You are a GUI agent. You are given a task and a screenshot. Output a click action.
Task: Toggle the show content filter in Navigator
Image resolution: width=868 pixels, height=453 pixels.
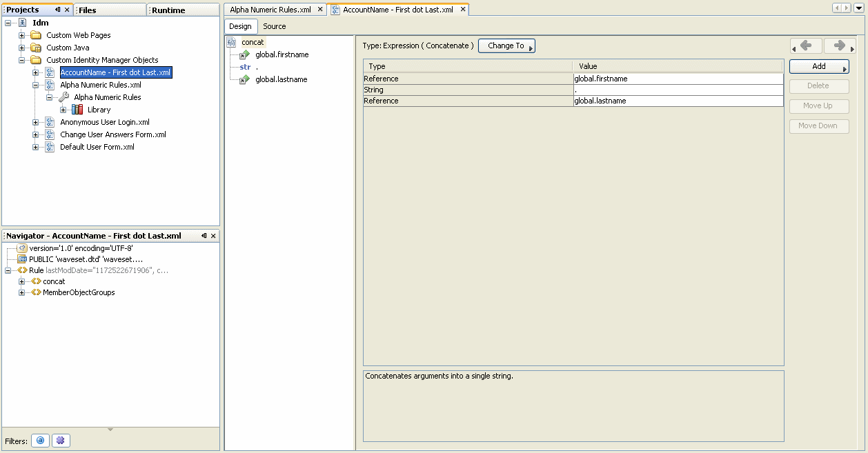pyautogui.click(x=61, y=441)
